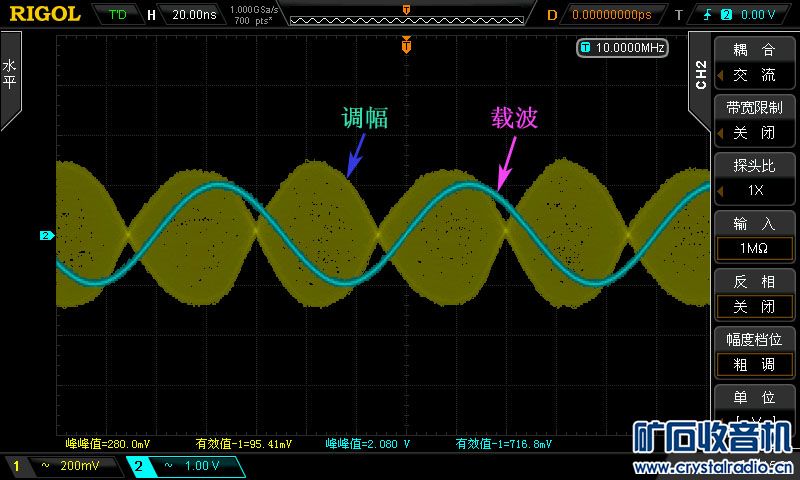The width and height of the screenshot is (800, 480).
Task: Change the 1X probe ratio value
Action: [755, 190]
